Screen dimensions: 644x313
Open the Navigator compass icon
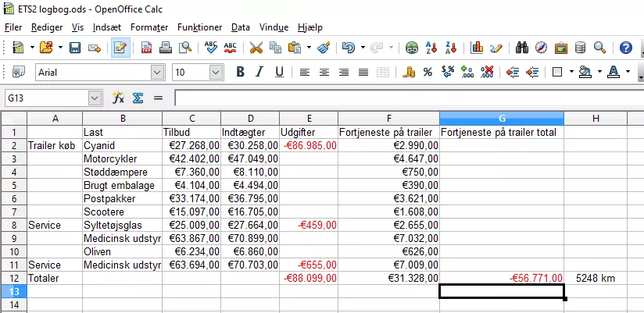tap(542, 48)
